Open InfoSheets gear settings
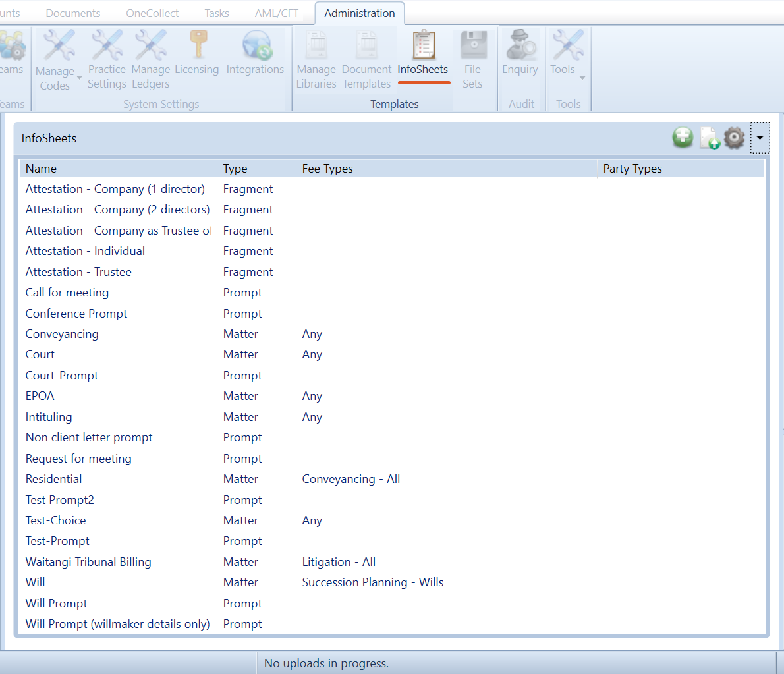This screenshot has height=674, width=784. pos(734,138)
